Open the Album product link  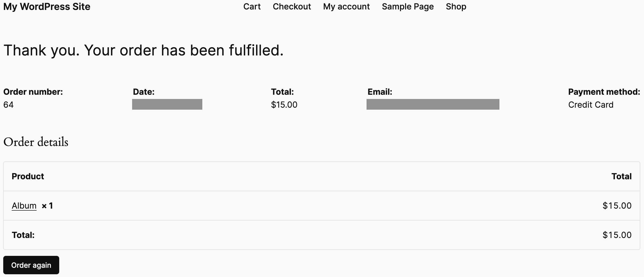[x=24, y=206]
